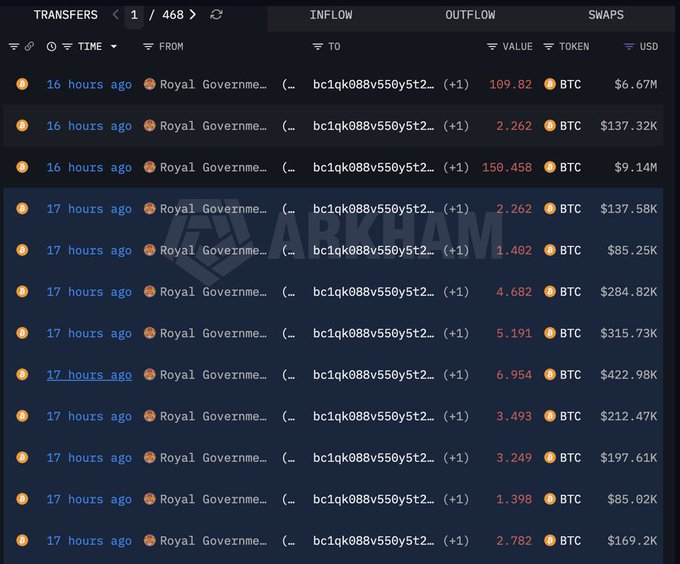Expand the TIME sort dropdown arrow
The image size is (680, 564).
[114, 46]
